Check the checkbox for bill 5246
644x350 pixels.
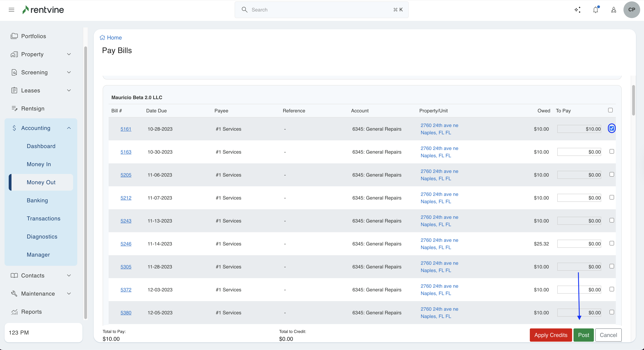(x=611, y=243)
